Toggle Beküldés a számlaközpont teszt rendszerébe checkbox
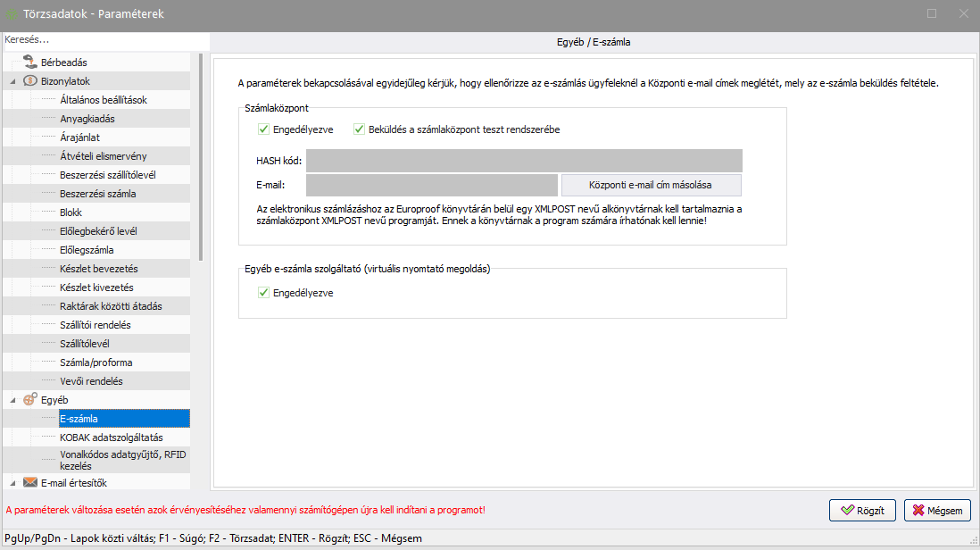Image resolution: width=980 pixels, height=550 pixels. (x=360, y=129)
